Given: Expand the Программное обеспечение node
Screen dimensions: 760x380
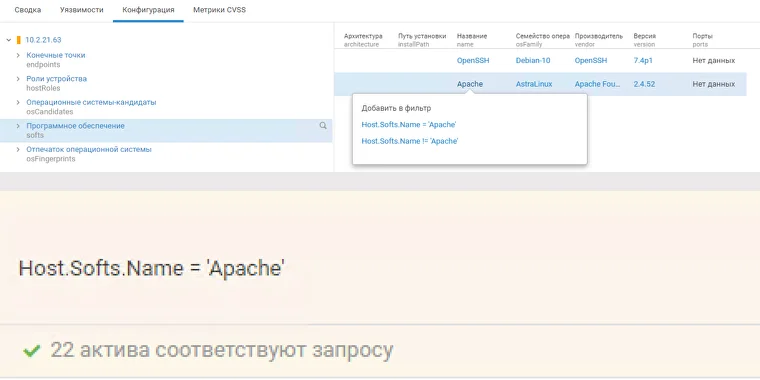Looking at the screenshot, I should click(x=18, y=126).
